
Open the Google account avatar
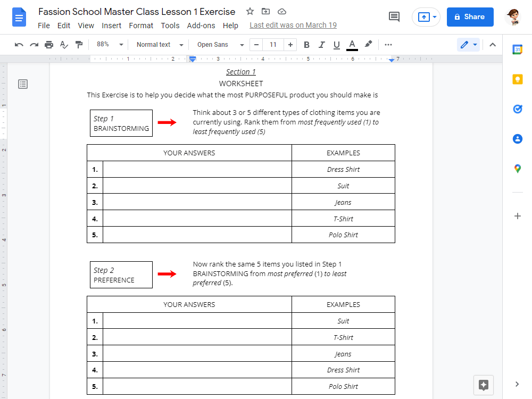[x=514, y=17]
